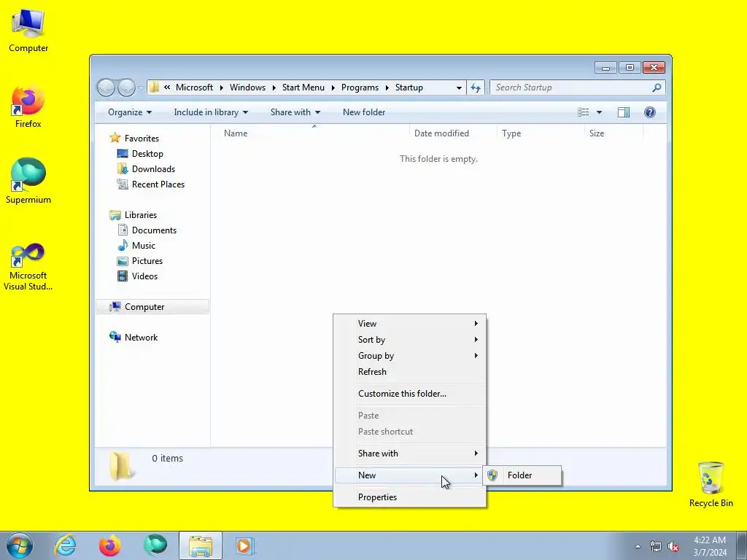Open Properties from the context menu
The width and height of the screenshot is (747, 560).
(410, 497)
